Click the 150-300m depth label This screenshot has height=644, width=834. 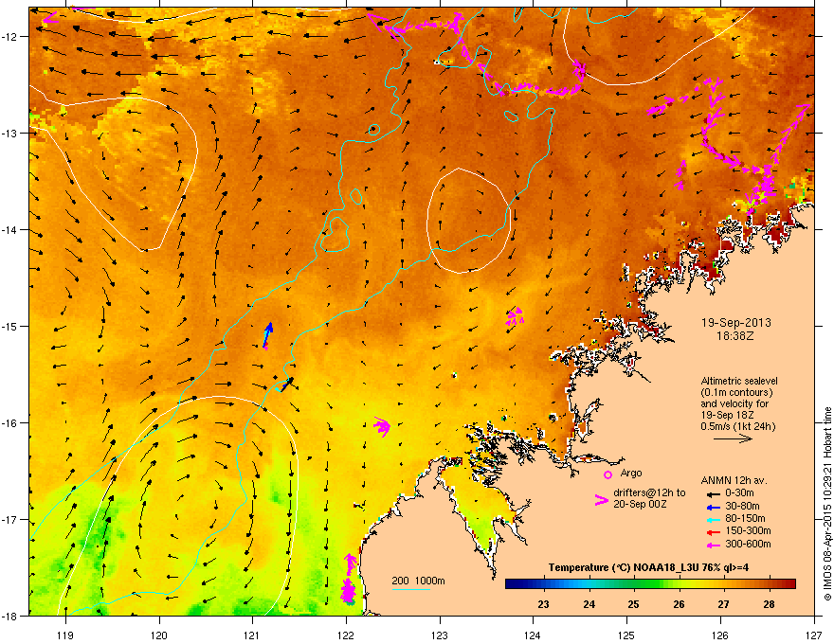pyautogui.click(x=748, y=530)
